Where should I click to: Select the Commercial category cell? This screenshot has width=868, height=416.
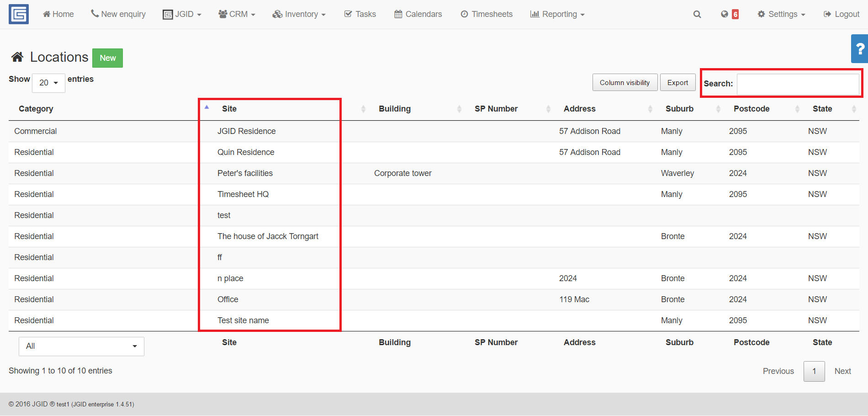(x=35, y=131)
